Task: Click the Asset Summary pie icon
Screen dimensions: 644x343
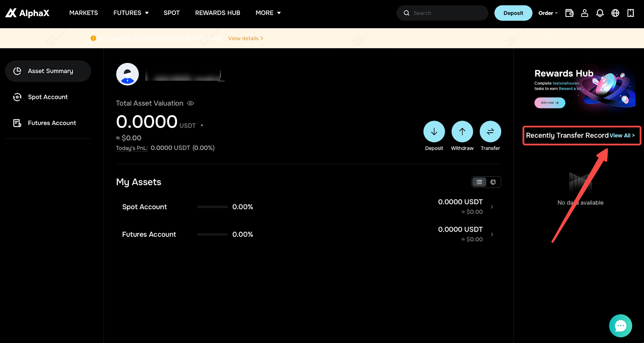Action: (x=17, y=71)
